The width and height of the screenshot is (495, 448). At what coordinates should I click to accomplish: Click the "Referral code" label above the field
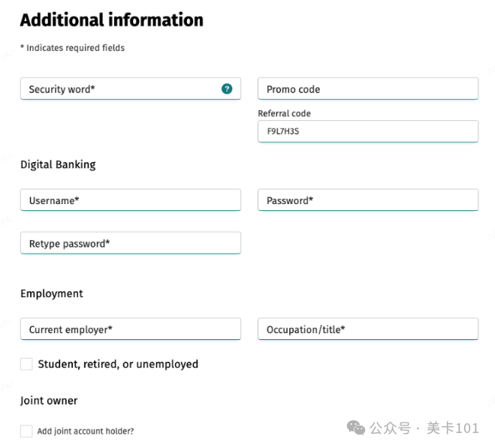[284, 113]
